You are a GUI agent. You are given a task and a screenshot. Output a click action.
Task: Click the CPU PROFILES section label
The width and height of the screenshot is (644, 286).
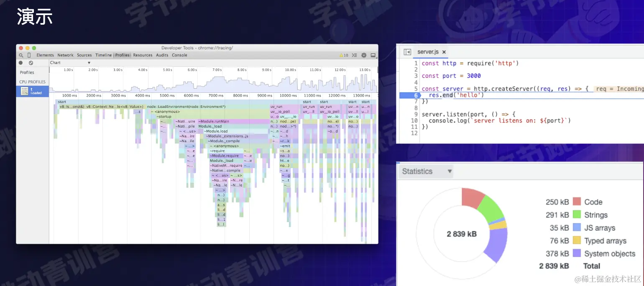(32, 82)
